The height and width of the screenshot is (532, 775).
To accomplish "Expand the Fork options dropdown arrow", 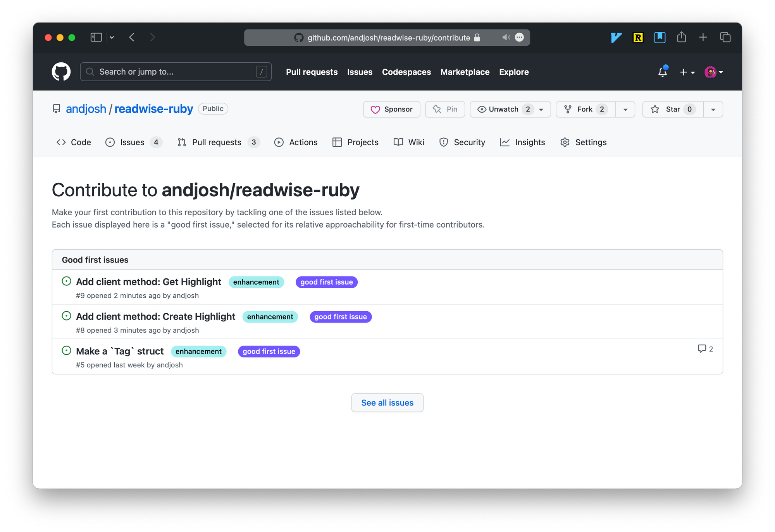I will click(625, 109).
